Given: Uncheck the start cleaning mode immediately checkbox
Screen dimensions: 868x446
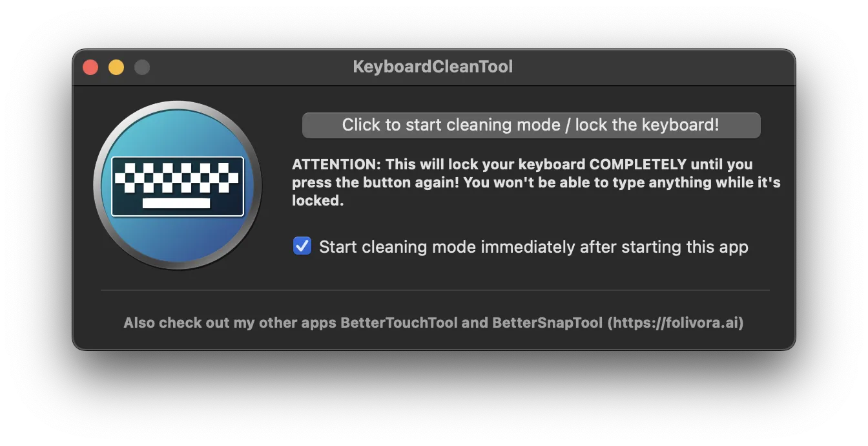Looking at the screenshot, I should 302,246.
